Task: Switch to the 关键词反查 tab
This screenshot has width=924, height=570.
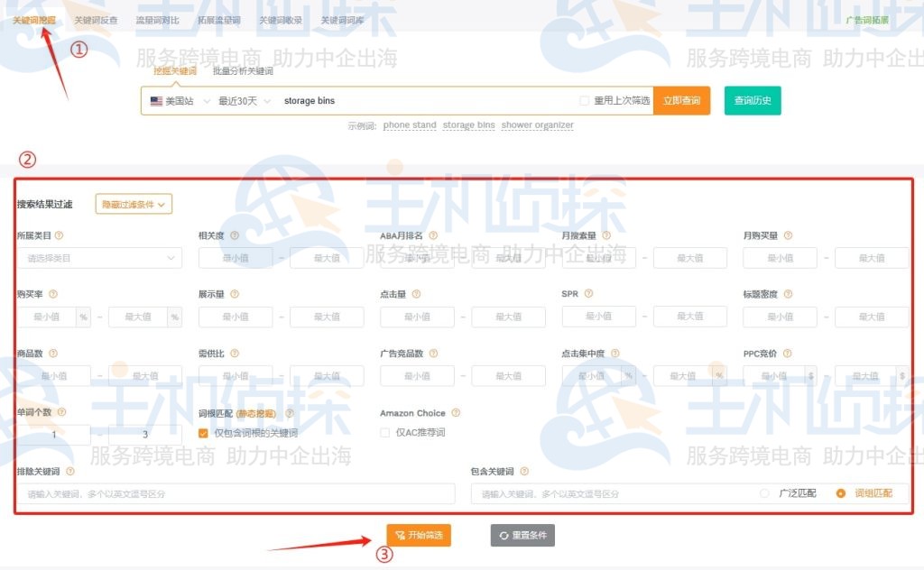Action: point(96,17)
